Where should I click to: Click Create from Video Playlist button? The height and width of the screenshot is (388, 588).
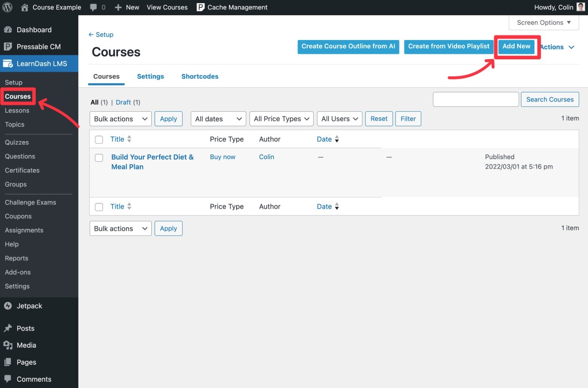pyautogui.click(x=448, y=47)
